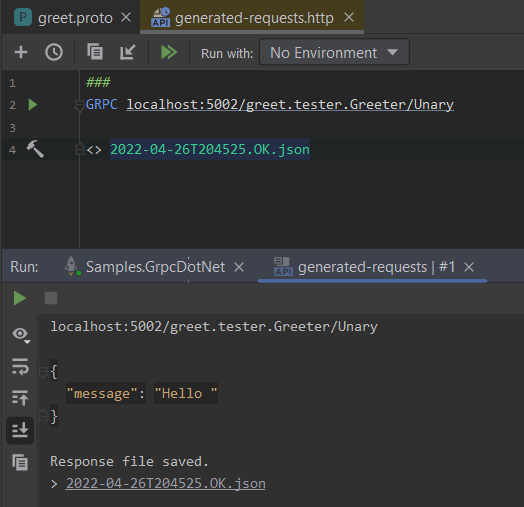
Task: Toggle scroll to end of output
Action: pyautogui.click(x=20, y=430)
